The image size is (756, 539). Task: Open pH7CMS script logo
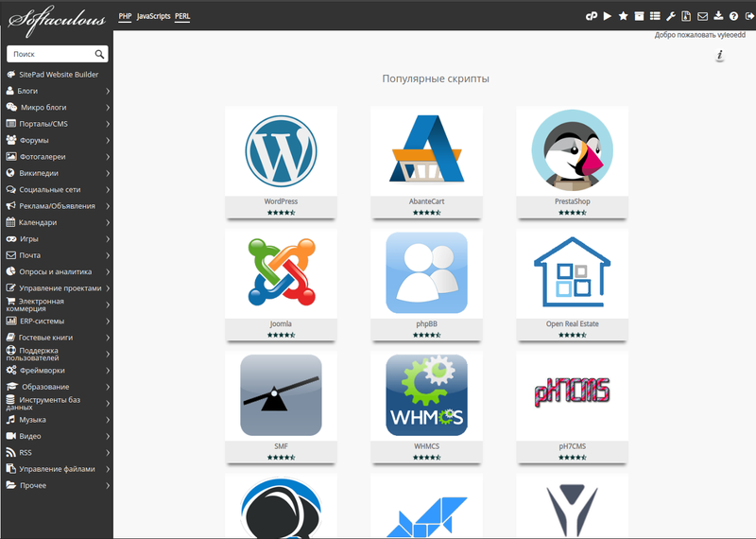573,392
